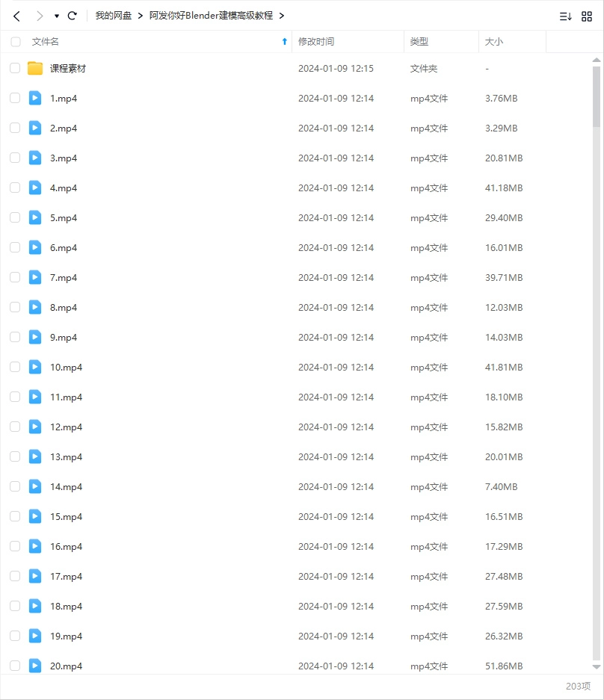Click the video icon for 10.mp4

35,367
